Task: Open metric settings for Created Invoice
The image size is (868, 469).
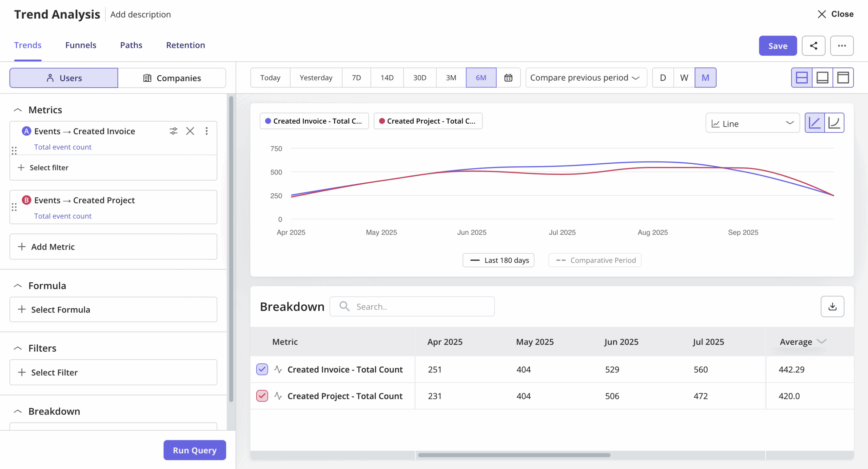Action: (173, 131)
